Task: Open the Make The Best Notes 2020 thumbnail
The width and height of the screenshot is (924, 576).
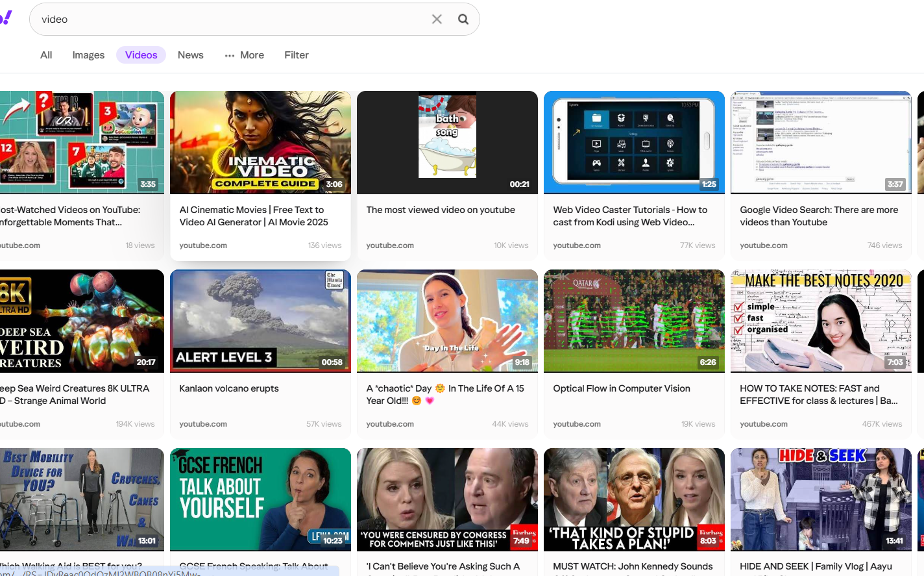Action: [x=821, y=321]
